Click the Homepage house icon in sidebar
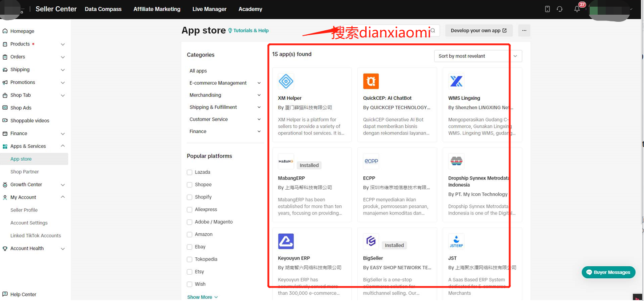The image size is (644, 301). coord(5,31)
